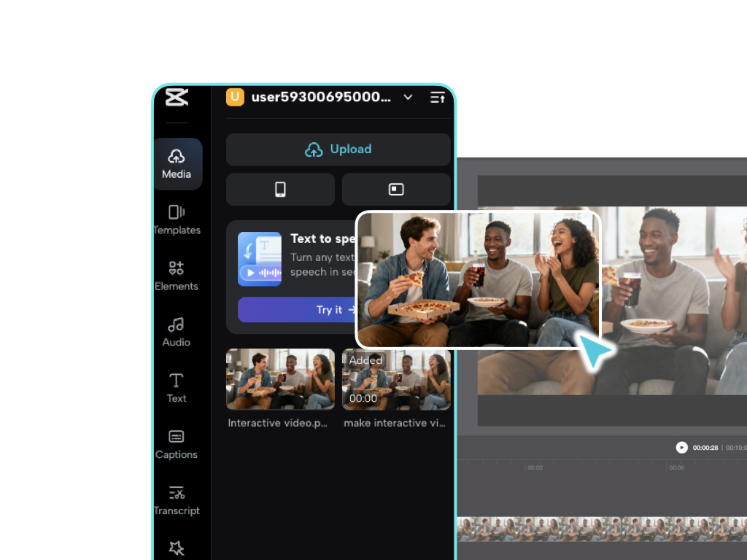
Task: Select the Interactive video.p thumbnail
Action: pos(280,378)
